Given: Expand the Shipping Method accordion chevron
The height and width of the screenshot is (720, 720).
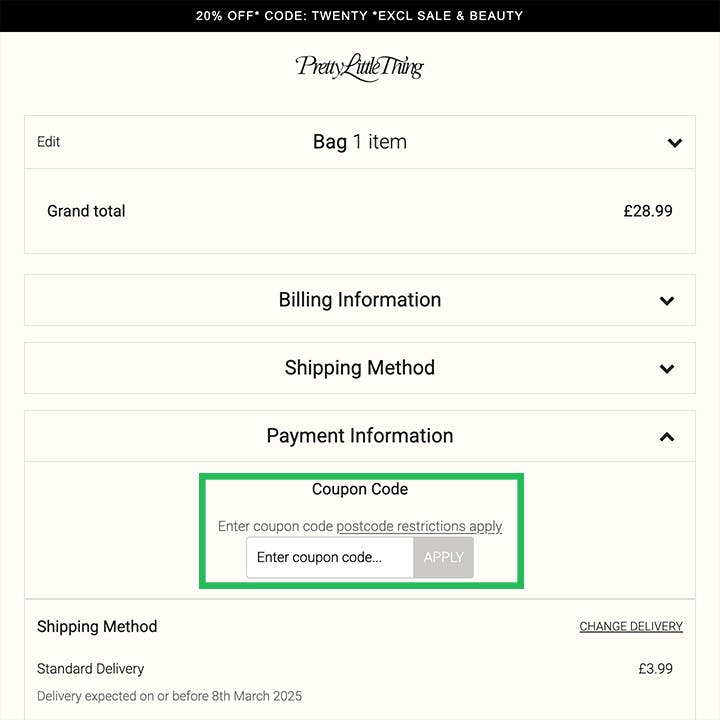Looking at the screenshot, I should click(667, 368).
